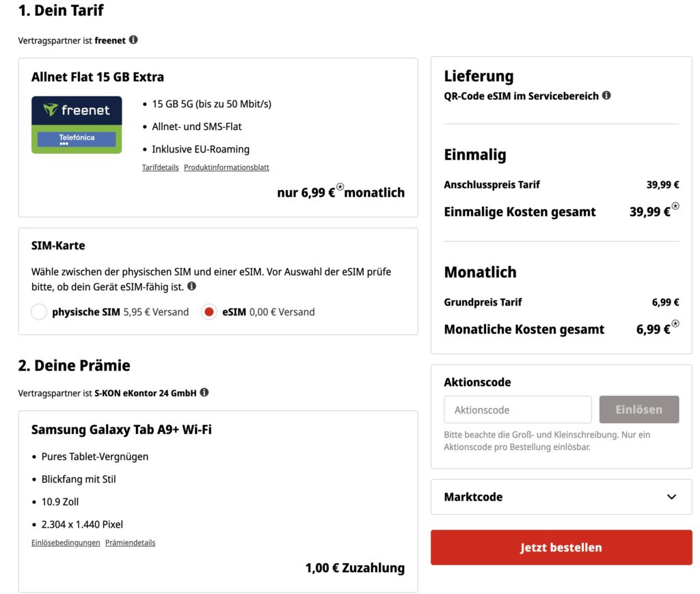Image resolution: width=700 pixels, height=594 pixels.
Task: Click asterisk beside Einmalige Kosten gesamt price
Action: coord(675,206)
